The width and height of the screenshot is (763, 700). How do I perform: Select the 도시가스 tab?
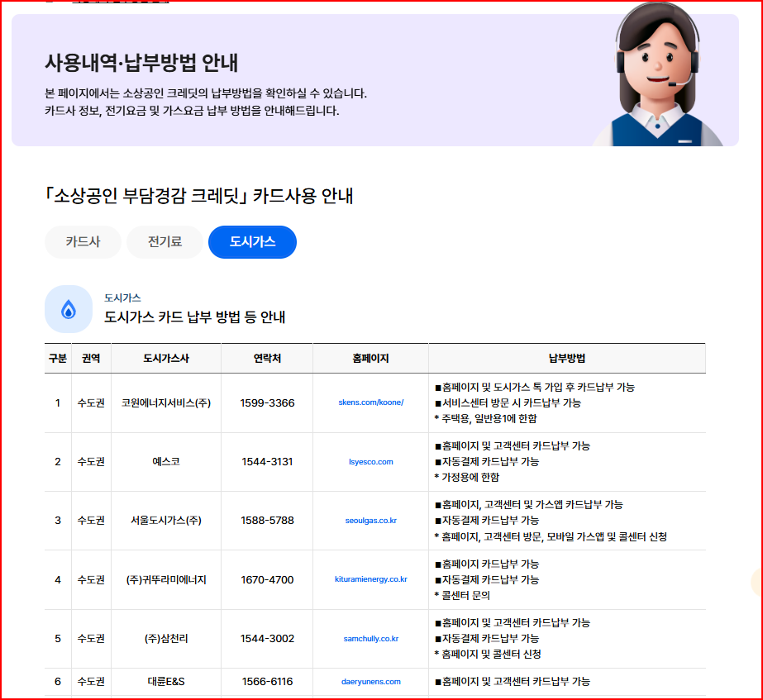252,242
